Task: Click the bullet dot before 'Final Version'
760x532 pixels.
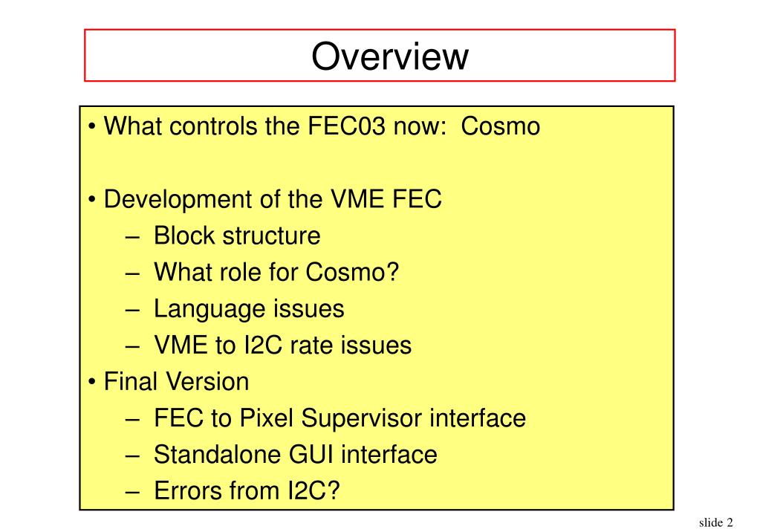Action: tap(92, 382)
